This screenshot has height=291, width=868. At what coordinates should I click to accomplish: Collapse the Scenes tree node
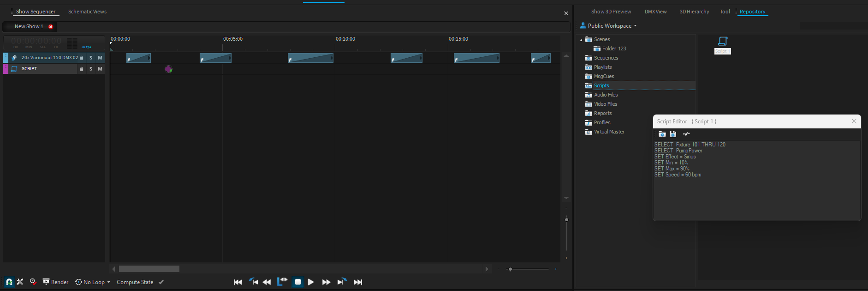[x=581, y=40]
